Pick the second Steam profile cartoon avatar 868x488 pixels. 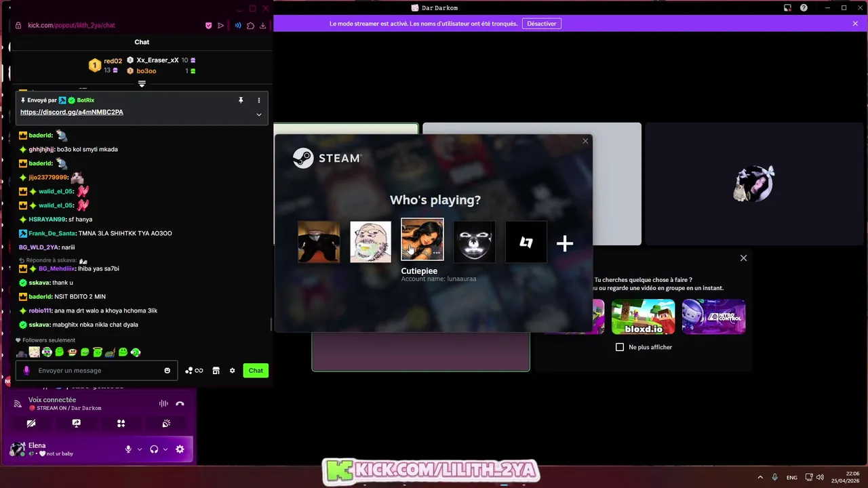(370, 242)
